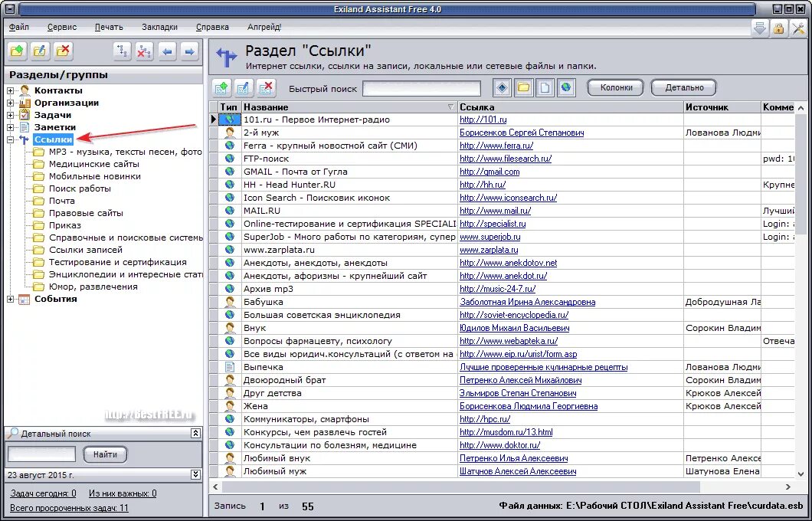Expand the Задачи tree node
This screenshot has height=521, width=812.
pyautogui.click(x=11, y=115)
